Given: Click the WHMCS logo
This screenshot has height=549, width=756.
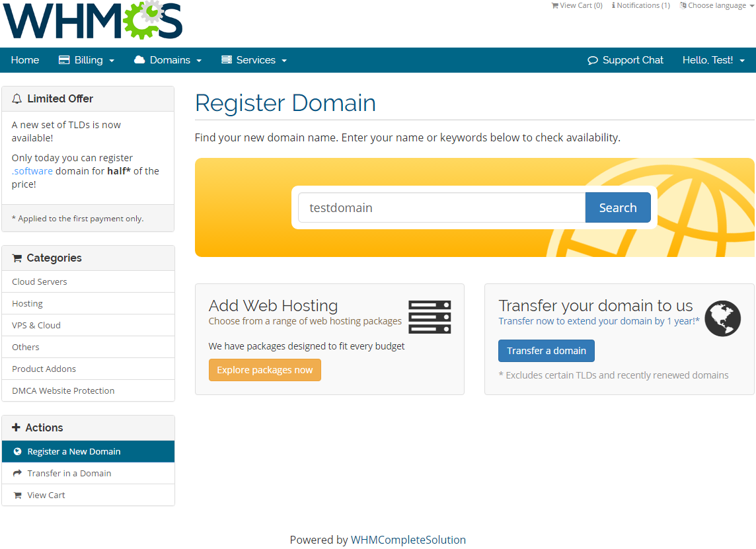Looking at the screenshot, I should point(93,20).
